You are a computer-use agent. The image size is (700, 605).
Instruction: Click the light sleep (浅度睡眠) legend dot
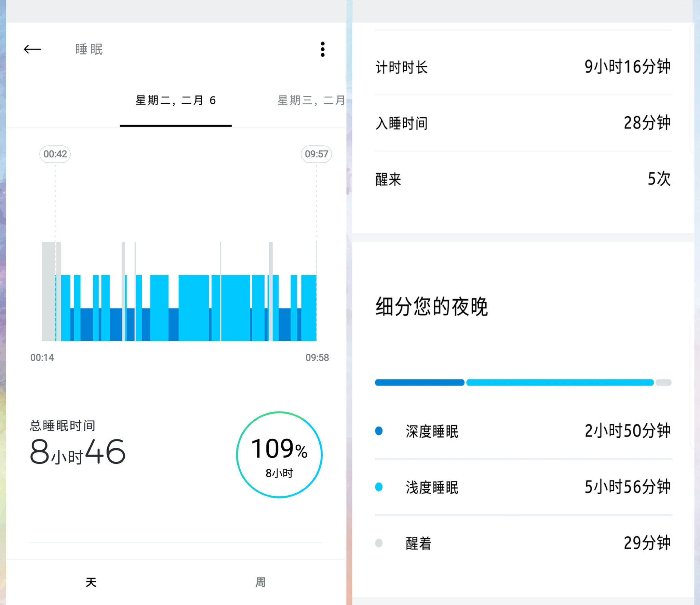(x=379, y=487)
